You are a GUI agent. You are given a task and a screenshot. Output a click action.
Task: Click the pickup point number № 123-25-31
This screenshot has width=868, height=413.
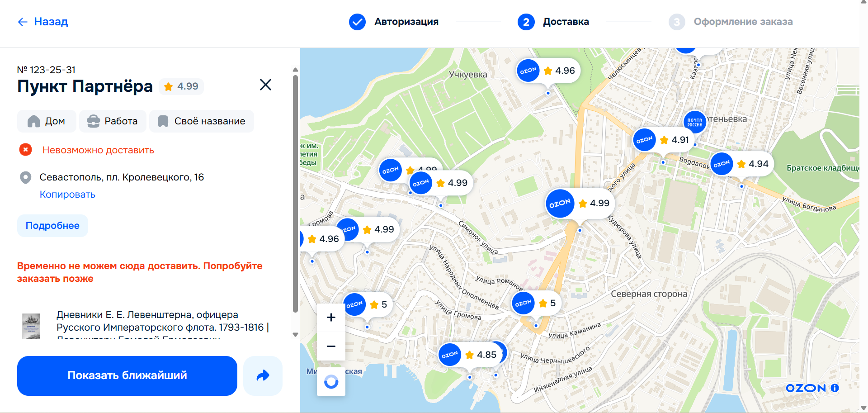click(46, 70)
